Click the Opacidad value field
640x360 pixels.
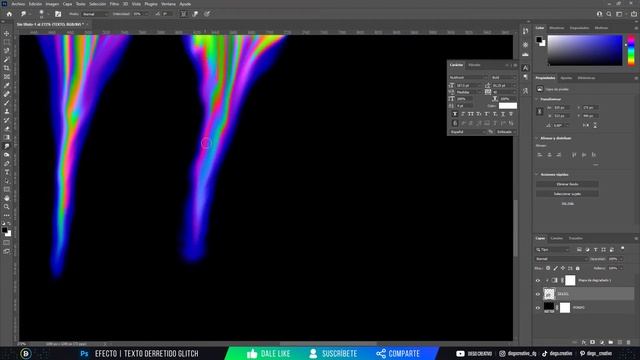point(613,259)
